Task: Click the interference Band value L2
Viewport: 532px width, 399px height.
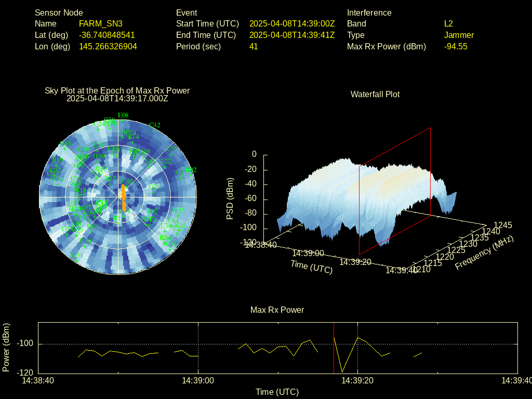Action: coord(448,24)
